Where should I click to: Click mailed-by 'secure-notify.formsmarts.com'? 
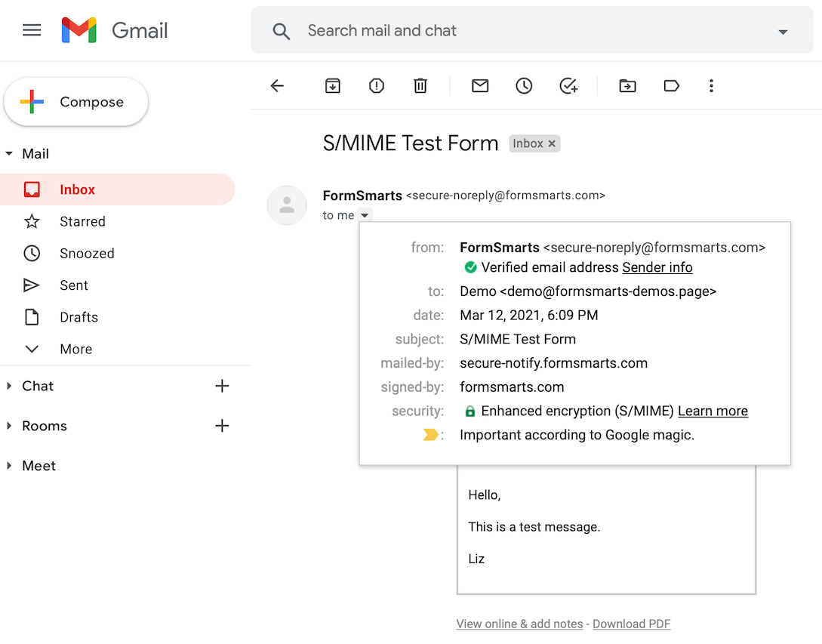553,363
